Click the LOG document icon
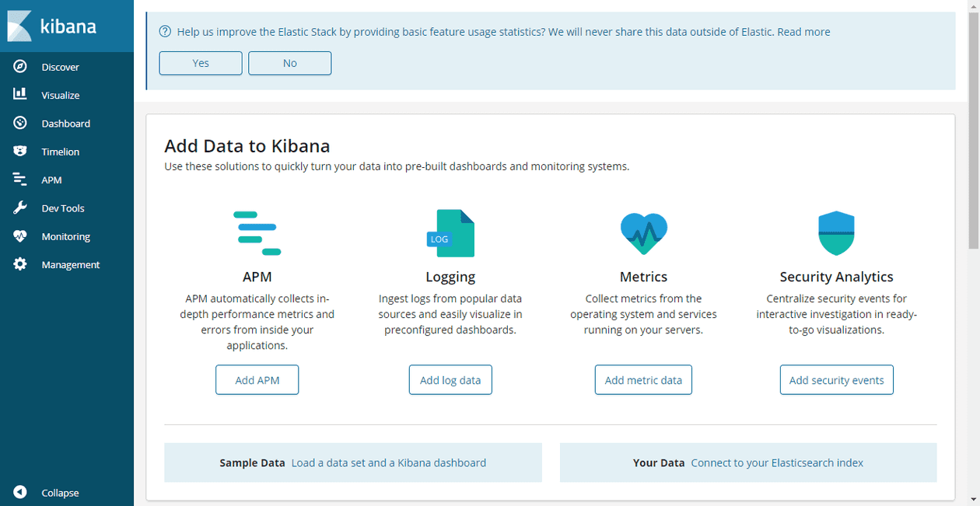 450,232
